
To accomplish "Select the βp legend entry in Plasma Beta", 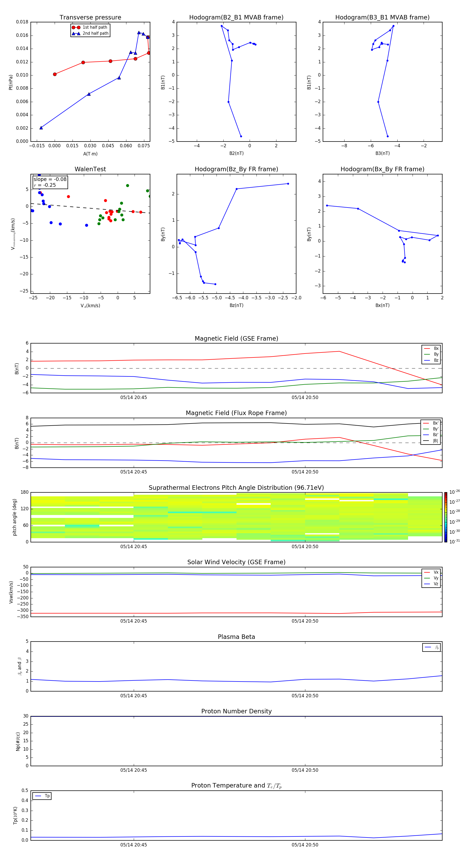I will (431, 647).
